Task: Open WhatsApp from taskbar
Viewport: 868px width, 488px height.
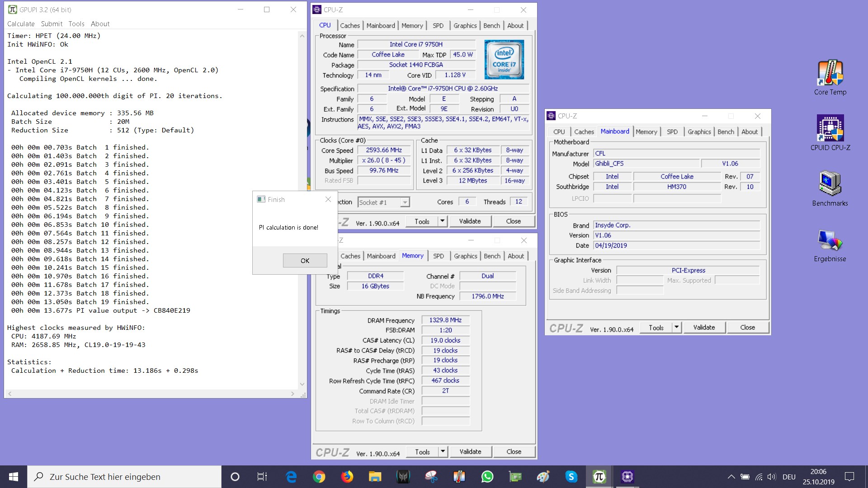Action: point(487,477)
